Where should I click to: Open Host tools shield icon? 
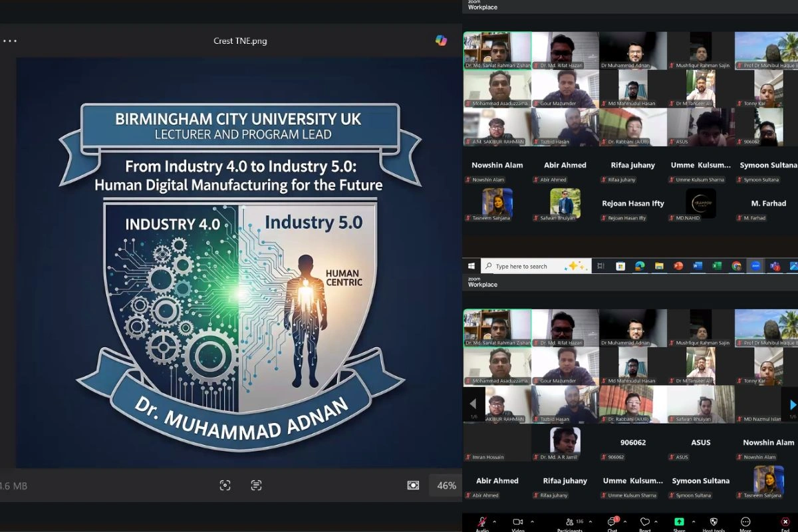click(x=714, y=522)
